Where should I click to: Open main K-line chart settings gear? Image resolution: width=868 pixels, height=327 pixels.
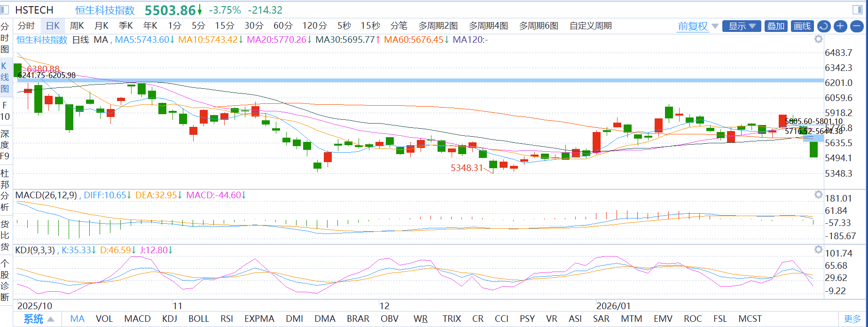(x=819, y=39)
